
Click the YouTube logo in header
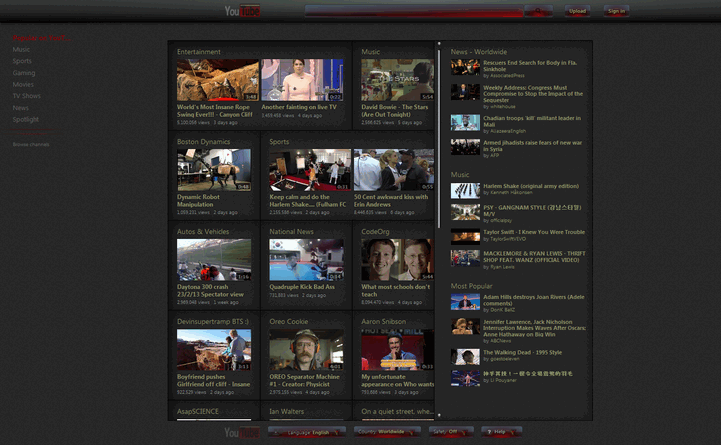click(242, 11)
